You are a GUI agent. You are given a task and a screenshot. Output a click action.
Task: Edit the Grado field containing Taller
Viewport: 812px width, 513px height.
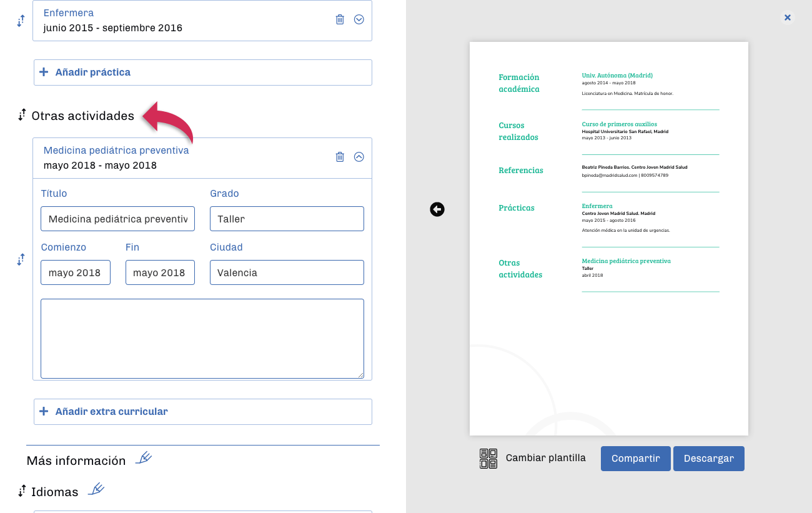tap(287, 219)
